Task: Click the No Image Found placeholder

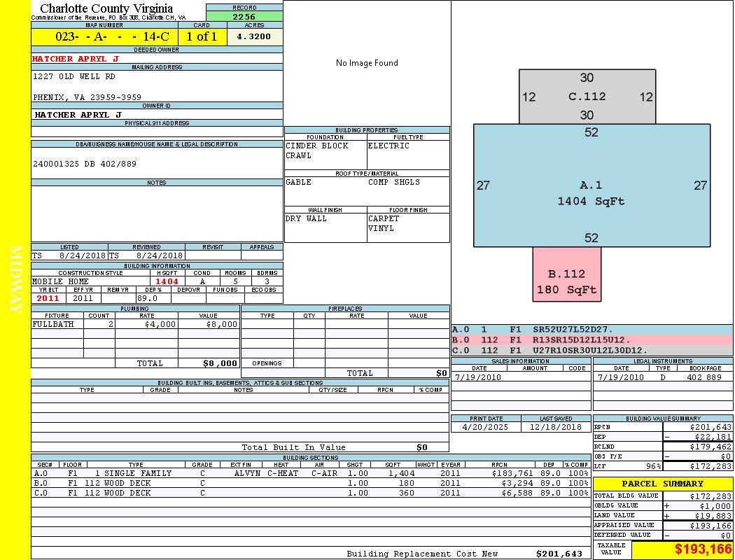Action: [x=367, y=63]
